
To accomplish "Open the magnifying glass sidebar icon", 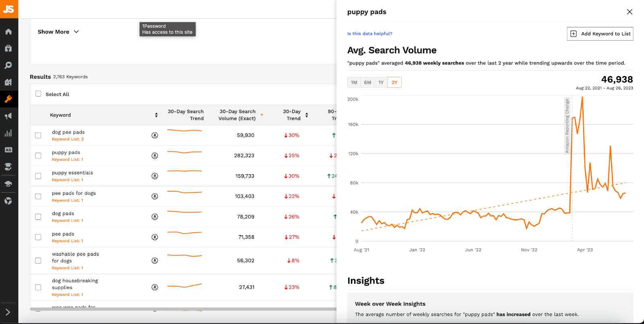I will pyautogui.click(x=8, y=65).
